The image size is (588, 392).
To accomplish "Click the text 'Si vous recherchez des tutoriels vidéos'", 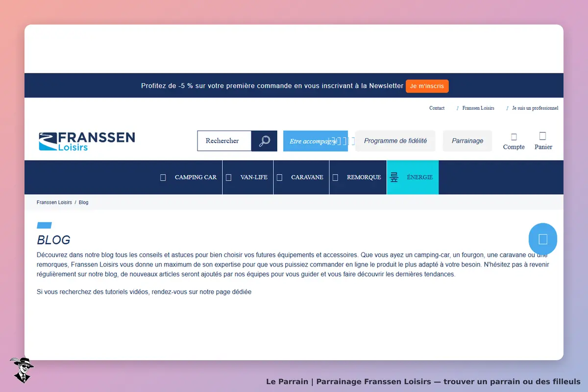I will pyautogui.click(x=93, y=292).
